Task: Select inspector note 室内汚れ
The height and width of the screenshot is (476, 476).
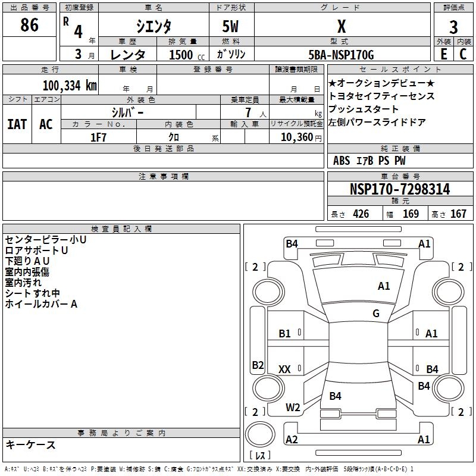Action: click(x=23, y=282)
